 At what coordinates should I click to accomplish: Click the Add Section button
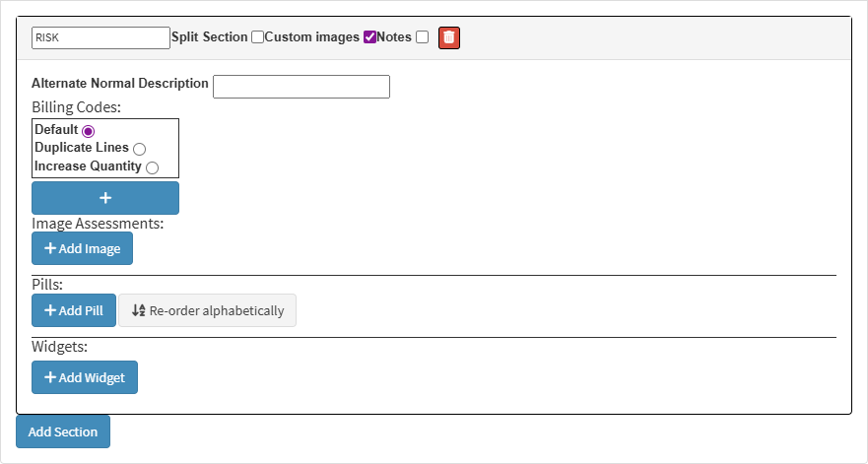click(63, 431)
